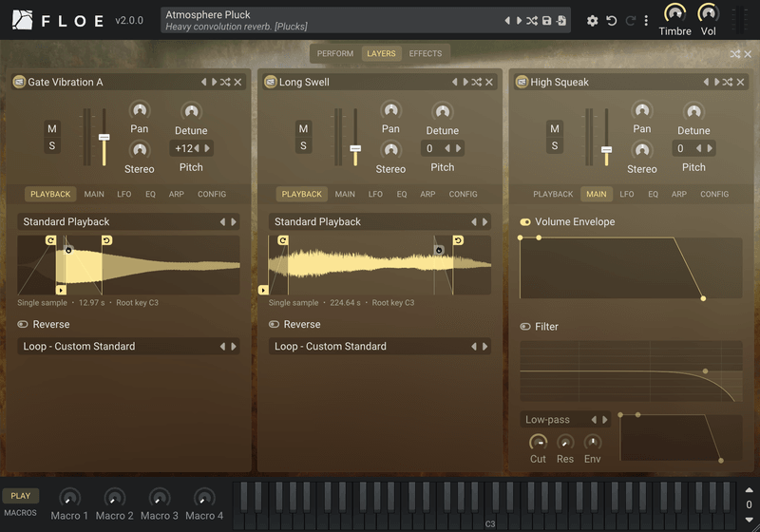This screenshot has width=760, height=532.
Task: Randomize the Gate Vibration A instrument
Action: 225,82
